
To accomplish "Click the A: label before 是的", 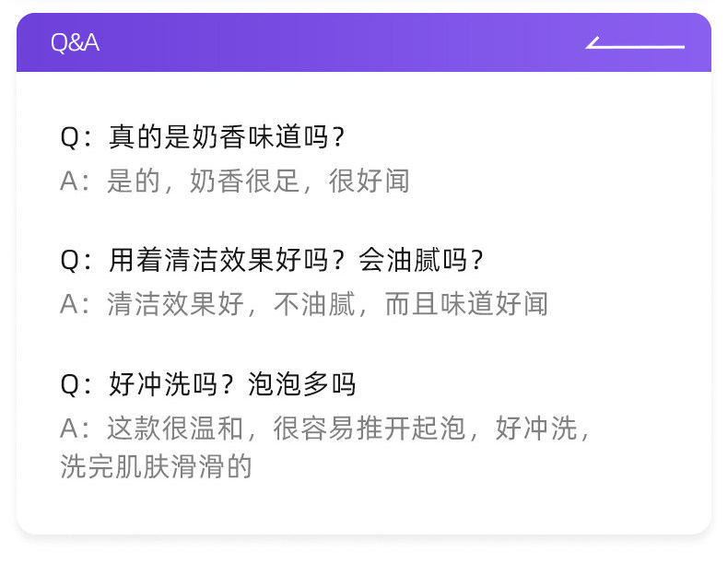I will tap(76, 181).
